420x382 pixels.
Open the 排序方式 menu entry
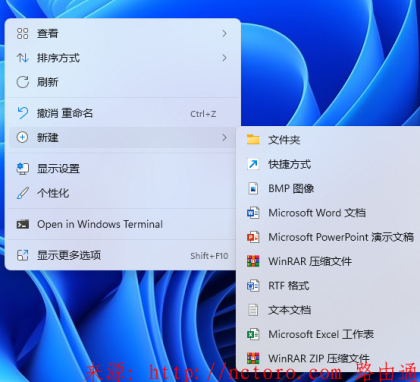(123, 58)
